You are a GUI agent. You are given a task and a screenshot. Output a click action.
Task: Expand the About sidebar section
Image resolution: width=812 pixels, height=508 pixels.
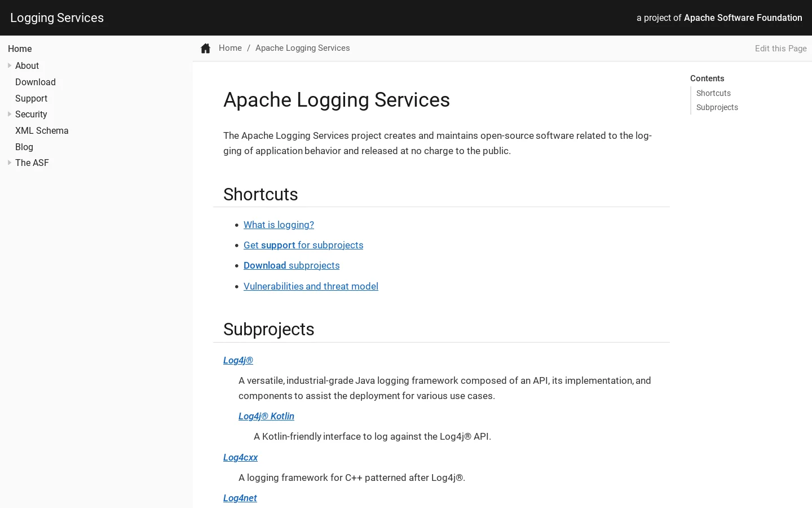point(10,65)
